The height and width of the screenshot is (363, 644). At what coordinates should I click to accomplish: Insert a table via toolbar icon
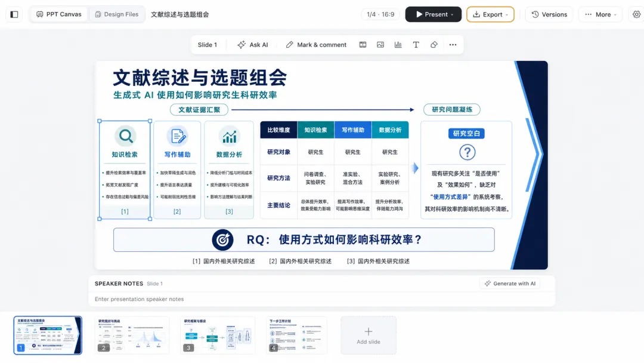point(363,45)
